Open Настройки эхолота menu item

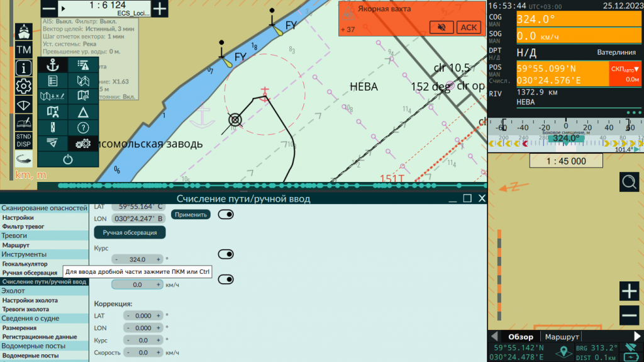pos(30,301)
